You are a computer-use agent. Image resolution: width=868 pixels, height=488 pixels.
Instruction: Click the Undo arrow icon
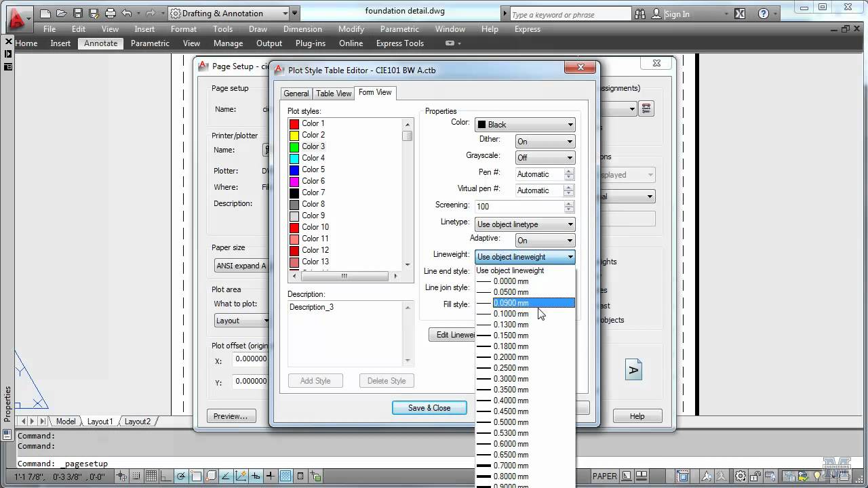pyautogui.click(x=126, y=13)
